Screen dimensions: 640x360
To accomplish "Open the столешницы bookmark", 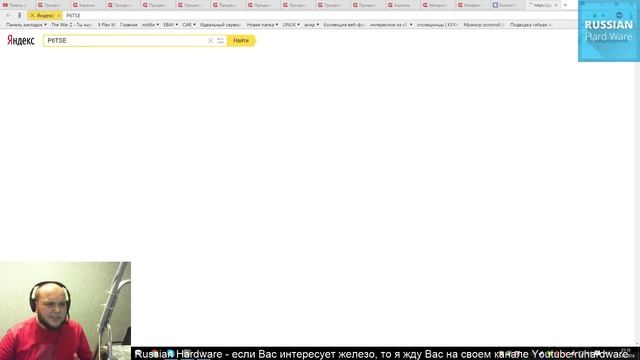I will (x=438, y=25).
